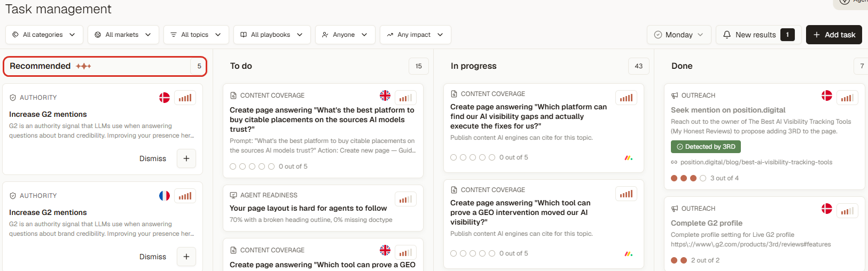Screen dimensions: 868x271
Task: Click first progress circle on GEO intervention card
Action: click(453, 253)
